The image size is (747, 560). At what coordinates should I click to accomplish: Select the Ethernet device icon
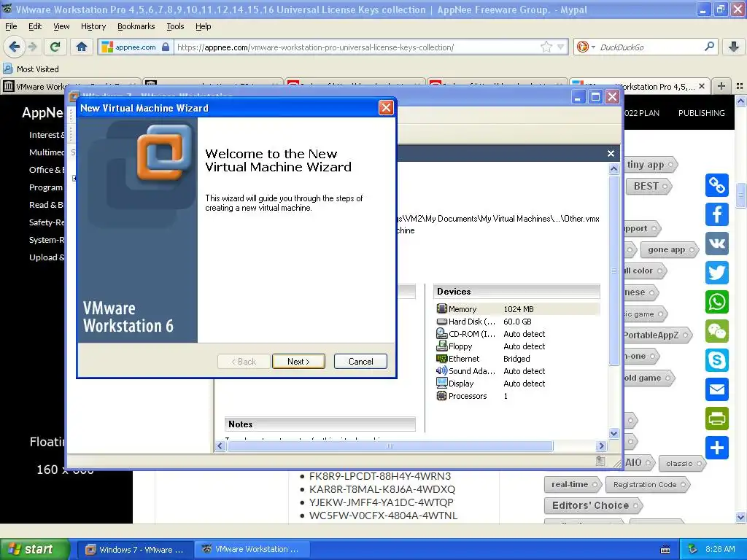click(441, 358)
